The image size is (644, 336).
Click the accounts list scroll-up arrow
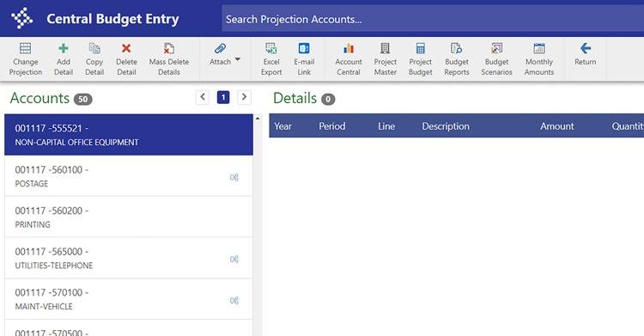click(x=258, y=119)
